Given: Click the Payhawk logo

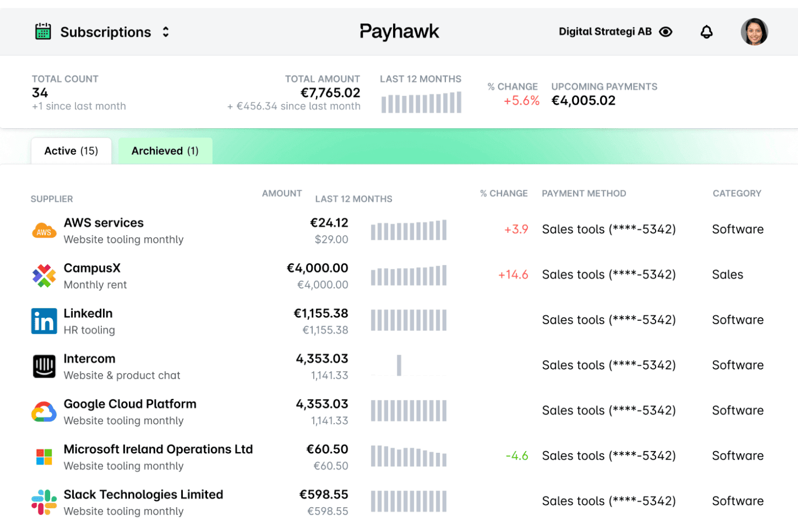Looking at the screenshot, I should click(x=399, y=32).
